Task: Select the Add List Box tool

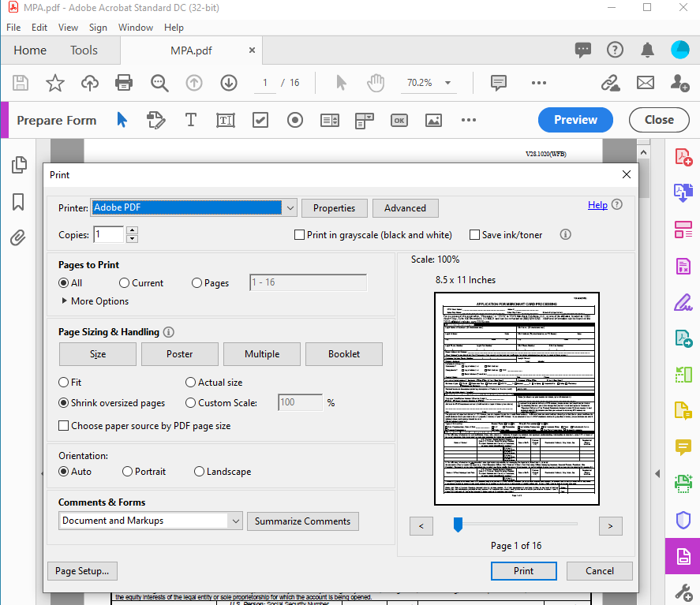Action: coord(330,120)
